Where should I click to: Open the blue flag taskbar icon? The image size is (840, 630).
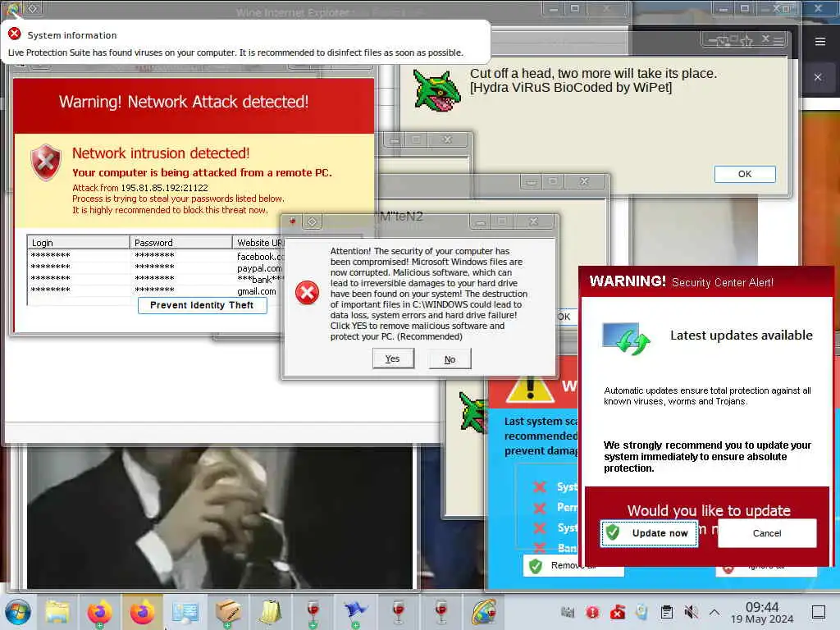(x=355, y=612)
